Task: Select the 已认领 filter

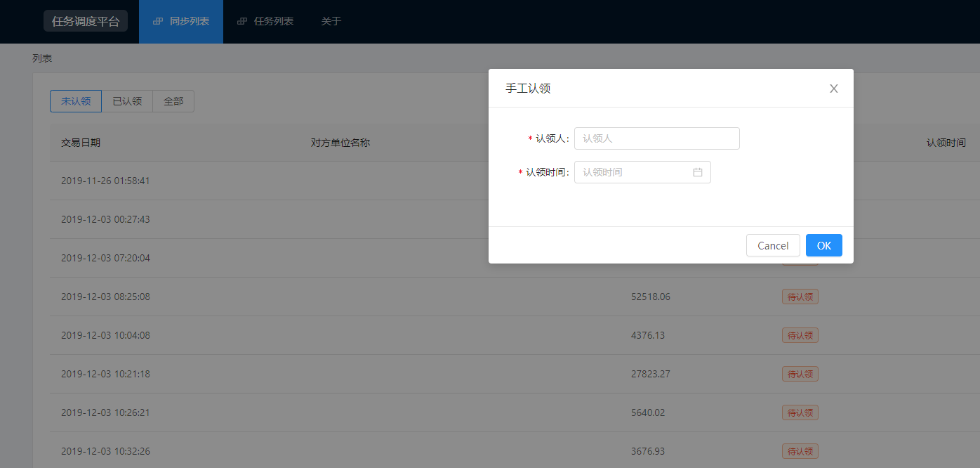Action: pyautogui.click(x=127, y=101)
